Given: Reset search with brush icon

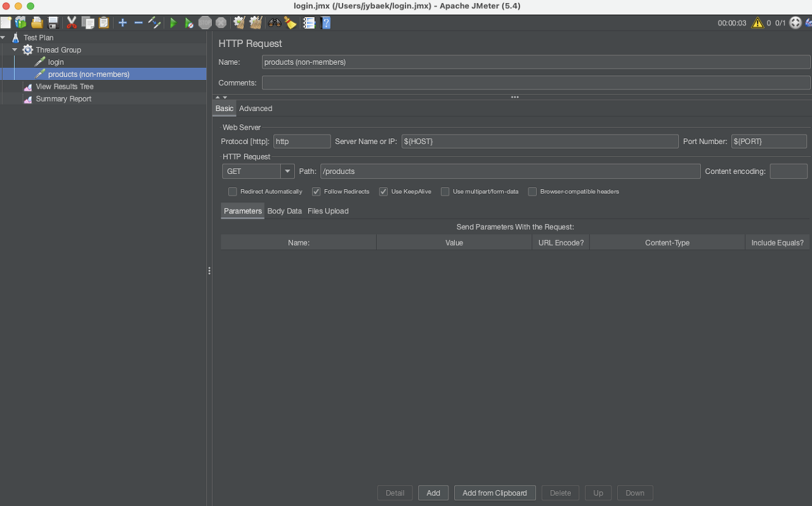Looking at the screenshot, I should (x=291, y=23).
